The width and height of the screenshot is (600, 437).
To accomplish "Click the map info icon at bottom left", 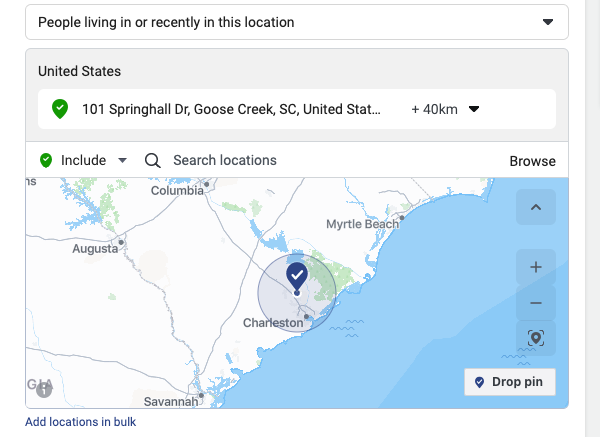I will (44, 390).
